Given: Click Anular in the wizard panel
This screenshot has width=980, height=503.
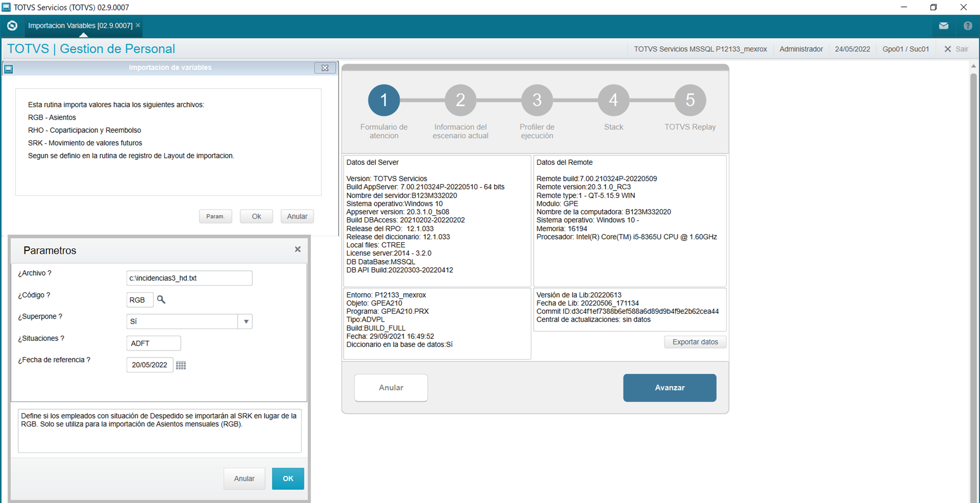Looking at the screenshot, I should tap(391, 387).
